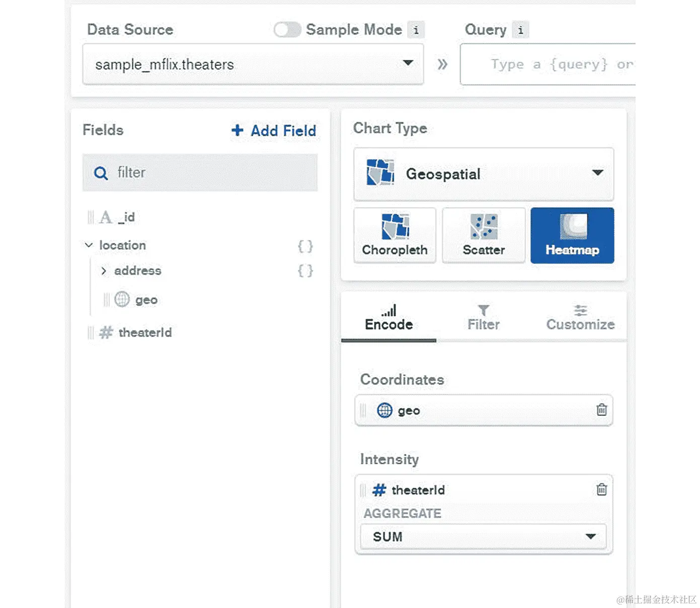Click the drag handle beside geo in Fields
Image resolution: width=700 pixels, height=608 pixels.
pos(106,300)
